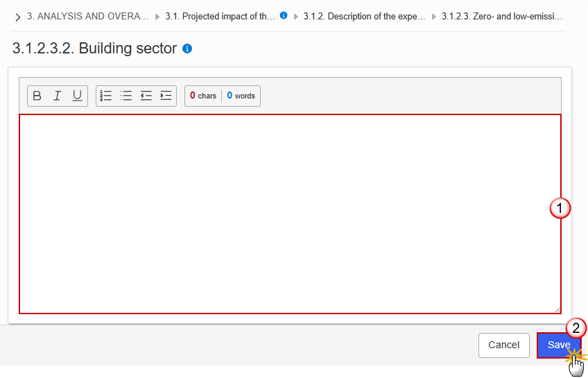588x378 pixels.
Task: Insert a numbered list
Action: click(106, 96)
